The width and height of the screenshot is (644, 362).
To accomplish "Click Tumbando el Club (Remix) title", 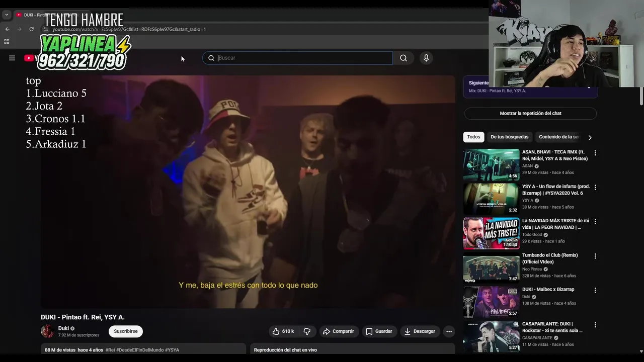I will pyautogui.click(x=550, y=258).
